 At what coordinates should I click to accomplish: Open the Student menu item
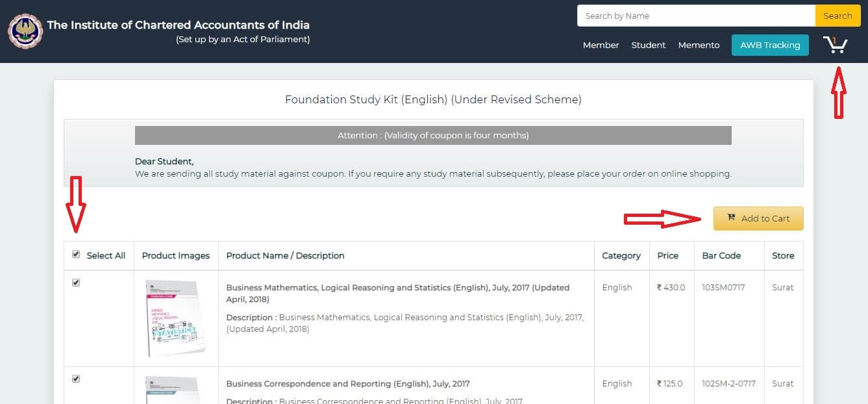649,45
